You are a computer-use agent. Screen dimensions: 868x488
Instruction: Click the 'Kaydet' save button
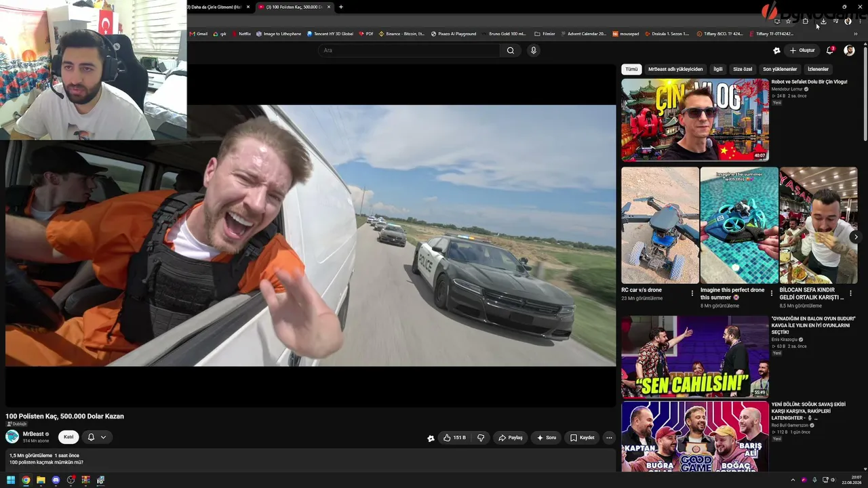(x=582, y=438)
